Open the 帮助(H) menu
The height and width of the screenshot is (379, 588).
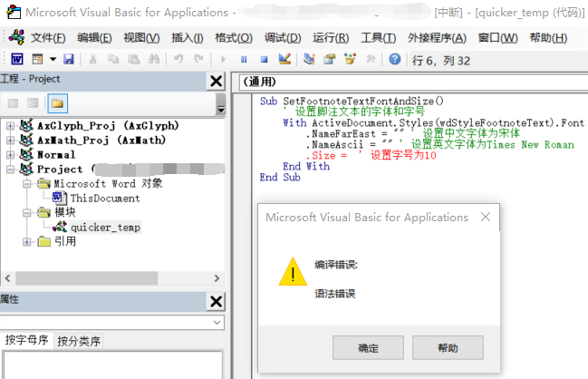548,38
